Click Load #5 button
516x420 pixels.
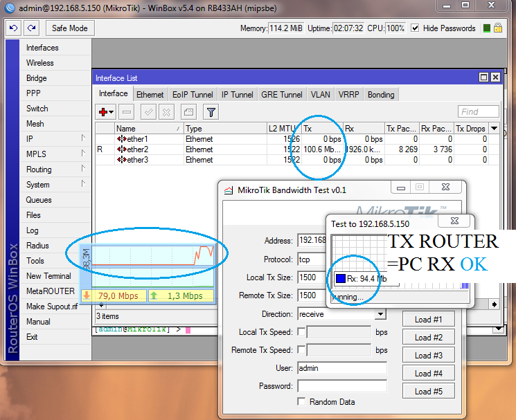[429, 392]
